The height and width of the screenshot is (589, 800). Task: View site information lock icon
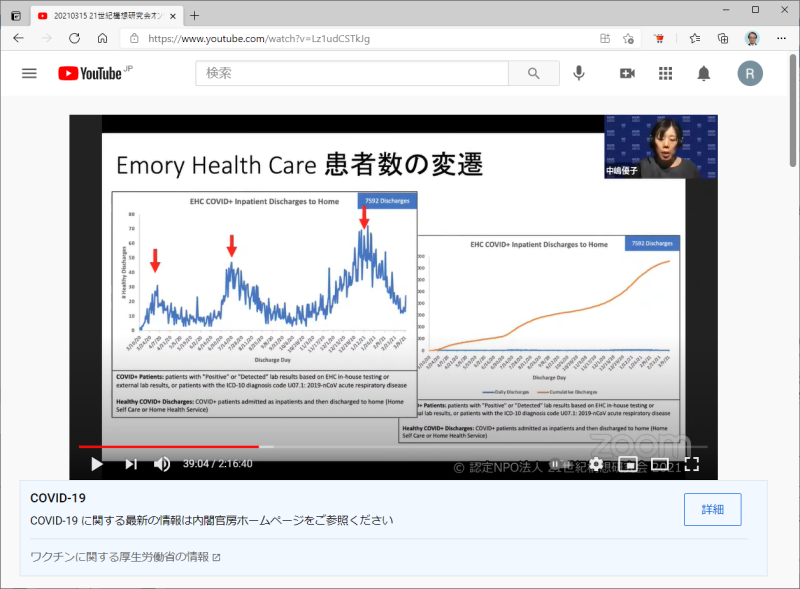click(134, 38)
